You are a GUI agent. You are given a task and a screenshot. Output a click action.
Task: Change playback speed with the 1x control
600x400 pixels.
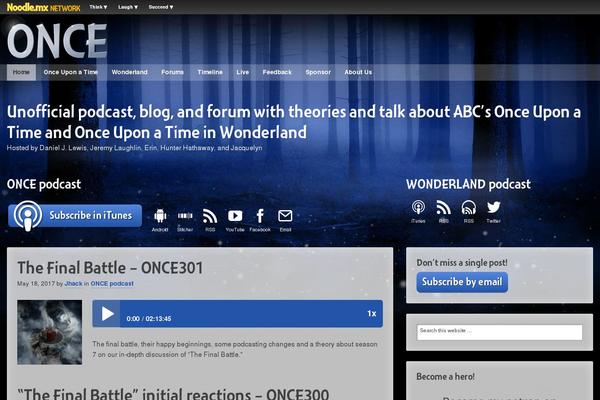(372, 313)
